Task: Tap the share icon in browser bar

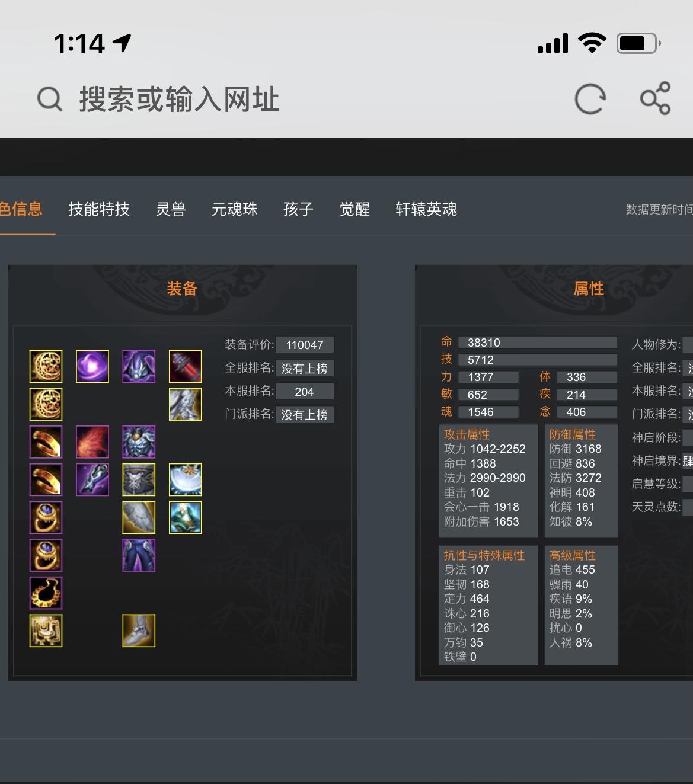Action: pyautogui.click(x=655, y=98)
